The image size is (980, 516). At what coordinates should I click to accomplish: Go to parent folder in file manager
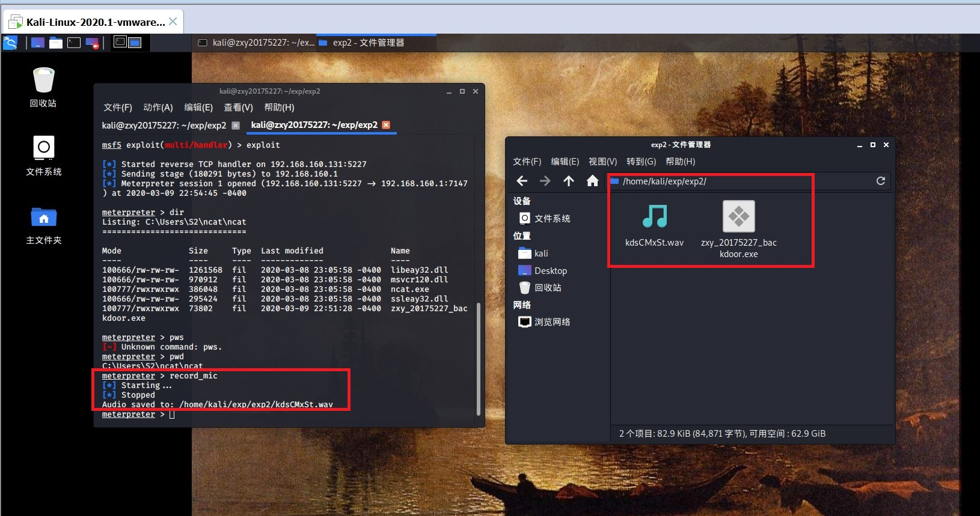pos(569,181)
